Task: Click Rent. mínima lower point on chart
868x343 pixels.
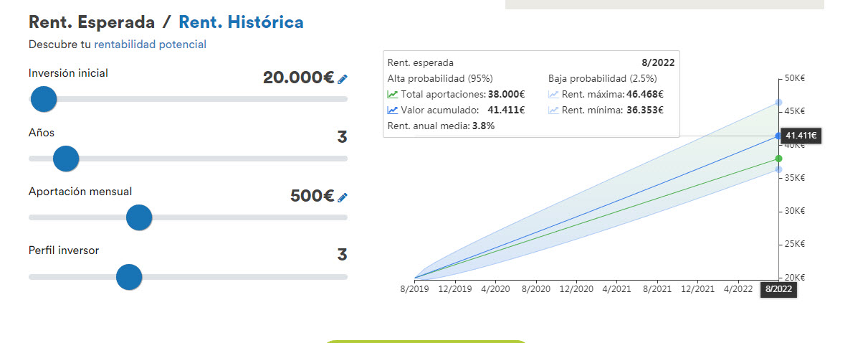Action: tap(778, 169)
